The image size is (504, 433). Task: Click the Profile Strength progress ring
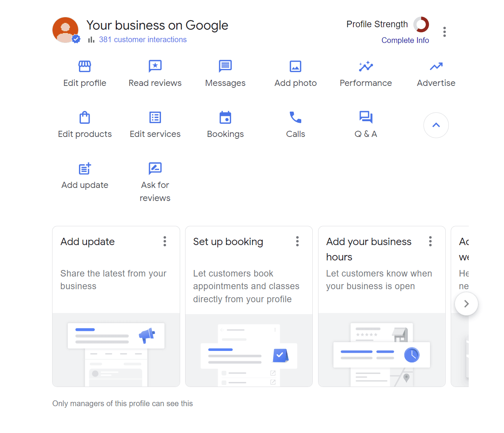coord(421,25)
